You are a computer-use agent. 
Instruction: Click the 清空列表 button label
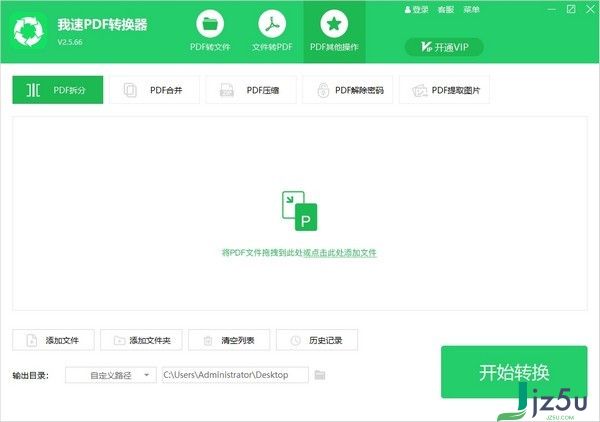point(238,340)
